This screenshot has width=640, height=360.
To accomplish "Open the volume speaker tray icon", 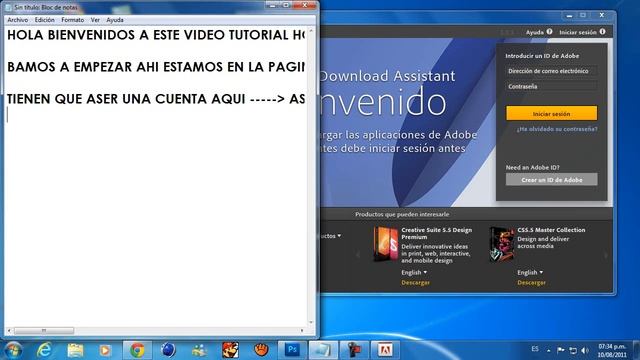I will coord(585,350).
